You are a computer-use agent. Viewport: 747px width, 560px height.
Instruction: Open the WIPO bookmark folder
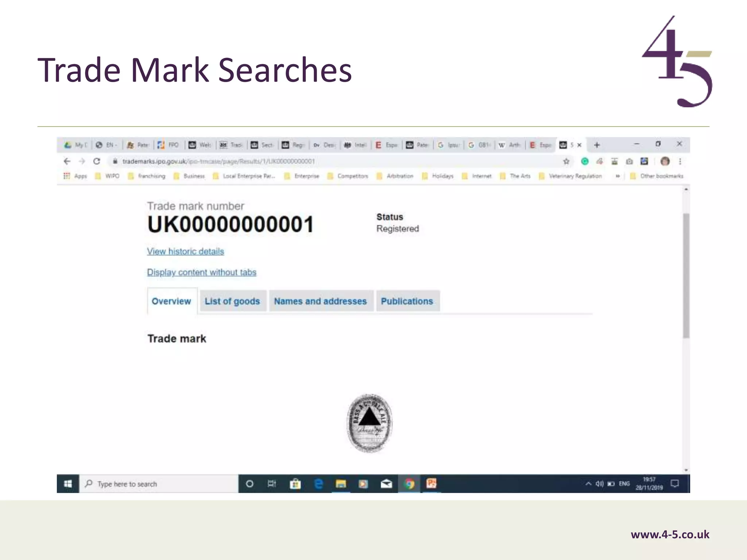click(x=107, y=176)
